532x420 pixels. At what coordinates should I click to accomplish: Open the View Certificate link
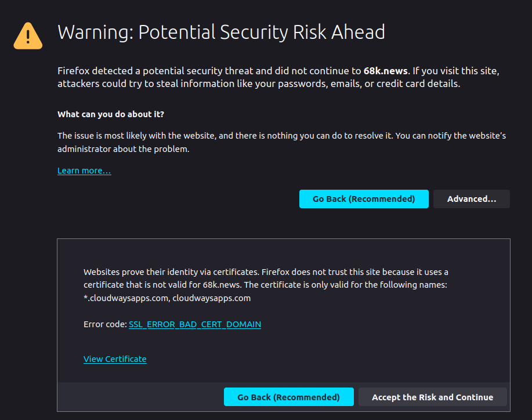(115, 359)
